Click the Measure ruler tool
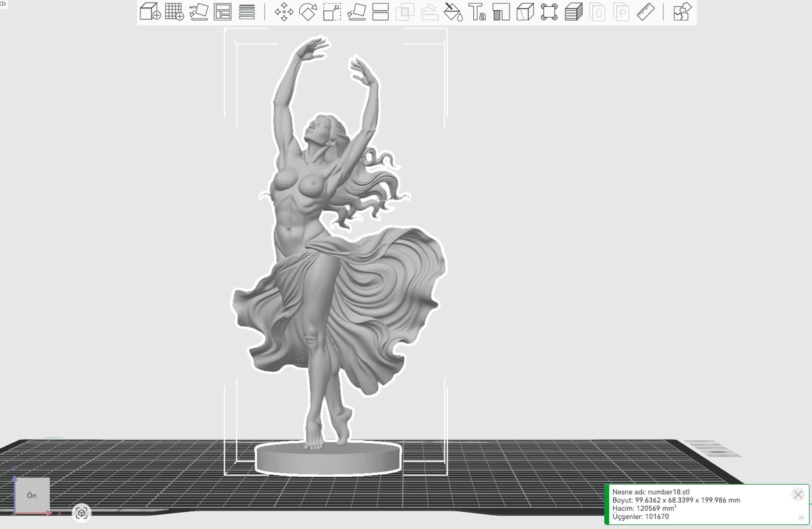The width and height of the screenshot is (812, 529). [646, 12]
